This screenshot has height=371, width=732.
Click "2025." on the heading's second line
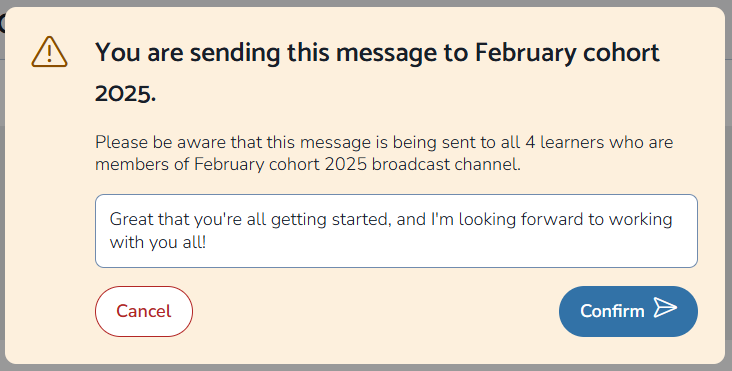[x=126, y=94]
